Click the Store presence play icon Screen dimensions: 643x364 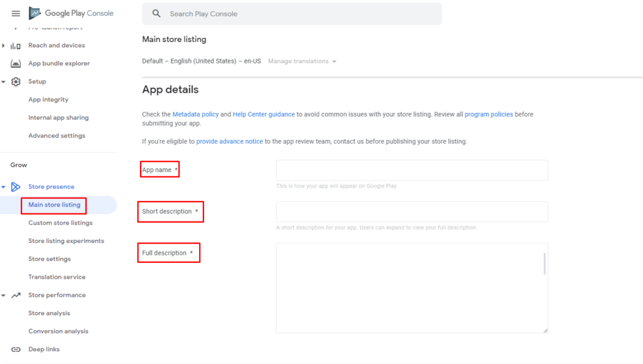(16, 187)
